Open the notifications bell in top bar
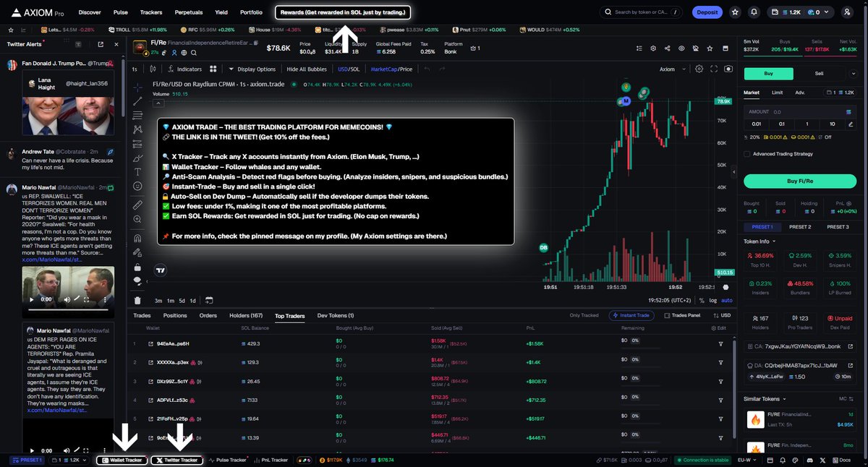 click(754, 12)
